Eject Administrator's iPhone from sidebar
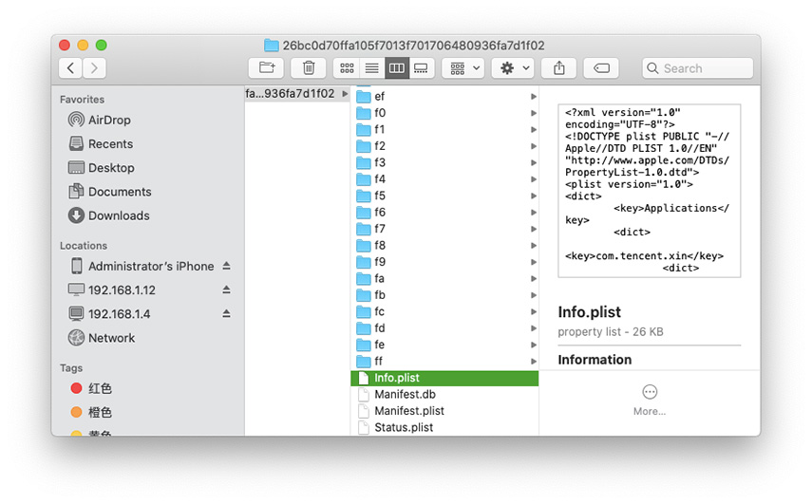Image resolution: width=812 pixels, height=504 pixels. coord(226,267)
